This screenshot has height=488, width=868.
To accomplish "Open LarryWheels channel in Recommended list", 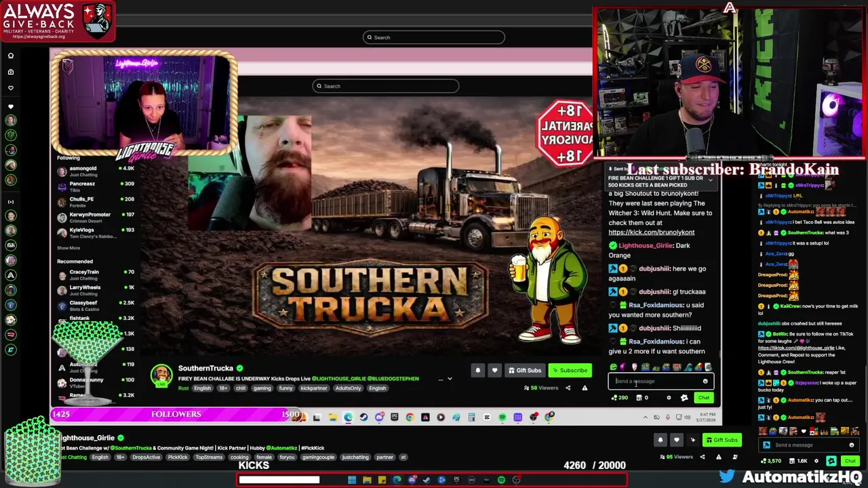I will (x=96, y=290).
